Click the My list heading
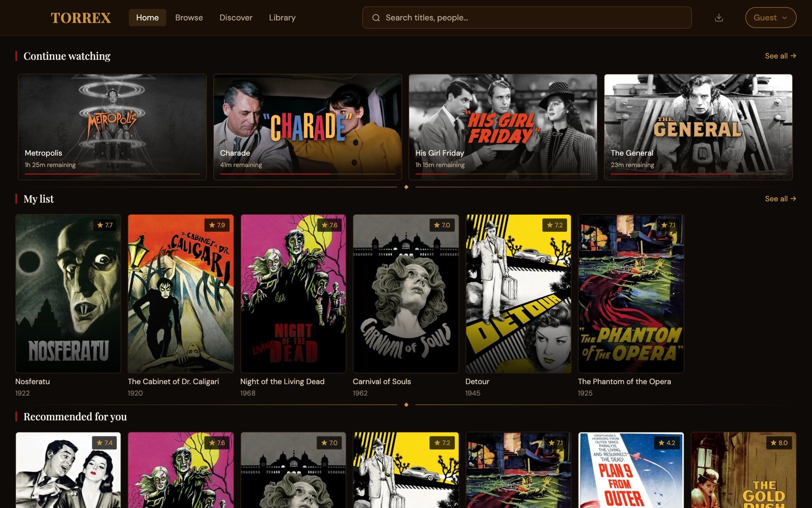Image resolution: width=812 pixels, height=508 pixels. [39, 199]
